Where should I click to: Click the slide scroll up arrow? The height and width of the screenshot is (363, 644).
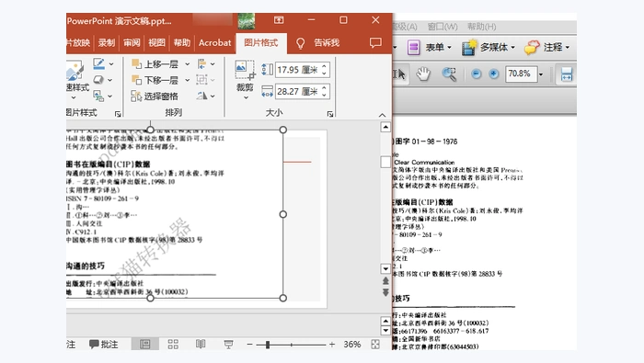[x=385, y=127]
